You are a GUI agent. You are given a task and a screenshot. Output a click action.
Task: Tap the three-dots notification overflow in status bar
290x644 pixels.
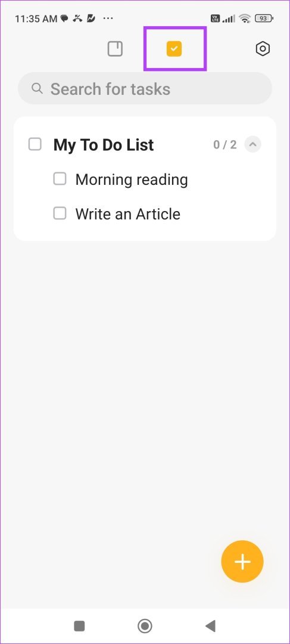[x=108, y=18]
